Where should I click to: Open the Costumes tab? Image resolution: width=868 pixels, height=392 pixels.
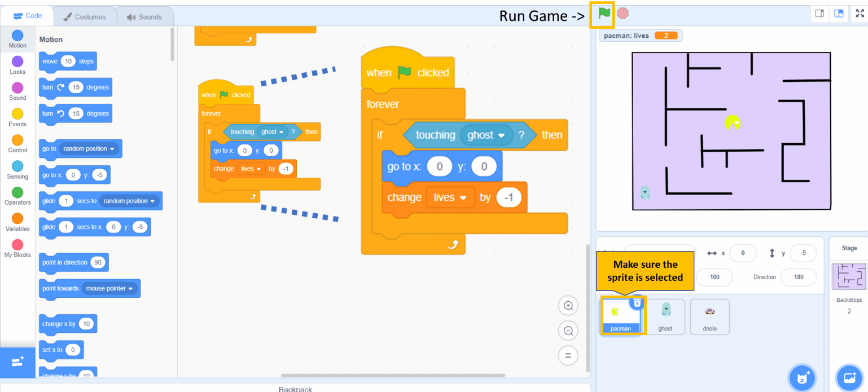pos(84,17)
